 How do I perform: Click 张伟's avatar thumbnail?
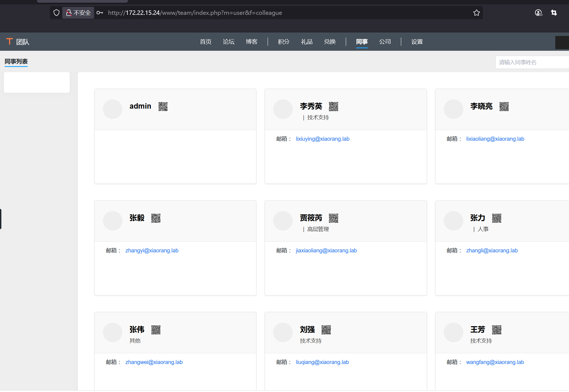tap(113, 332)
